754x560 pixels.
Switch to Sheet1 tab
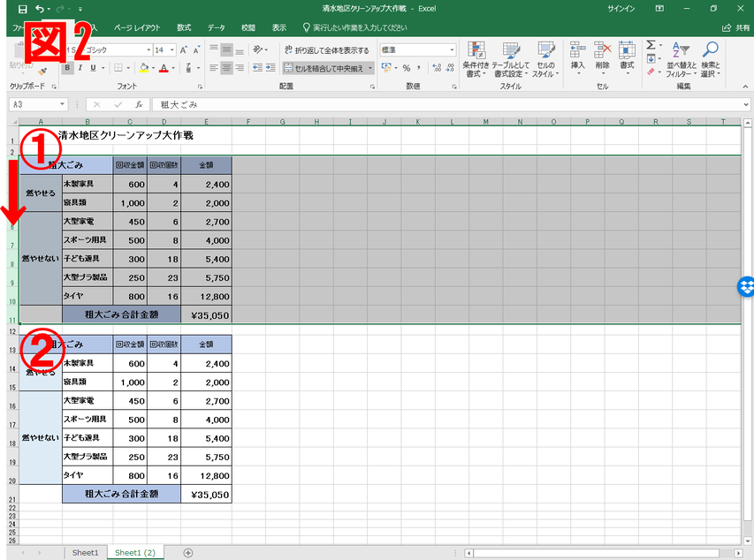(85, 553)
